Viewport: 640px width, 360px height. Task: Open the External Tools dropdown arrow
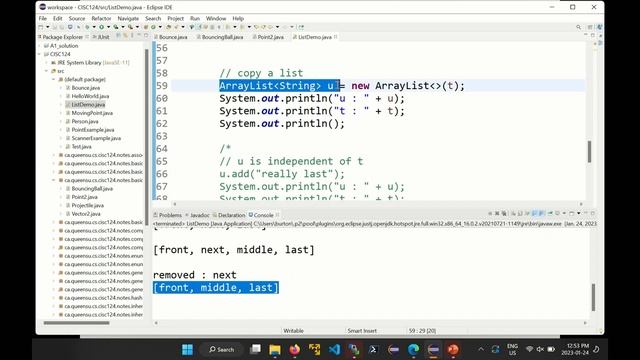137,27
